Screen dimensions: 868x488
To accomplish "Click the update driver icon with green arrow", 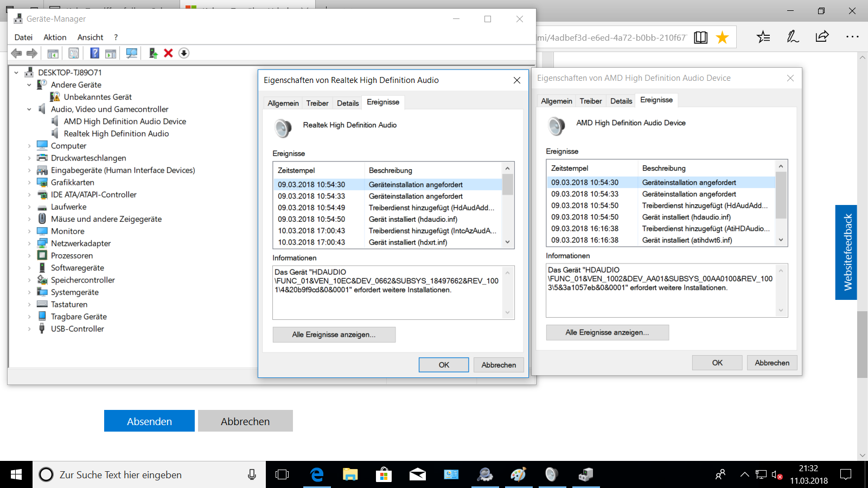I will coord(153,53).
